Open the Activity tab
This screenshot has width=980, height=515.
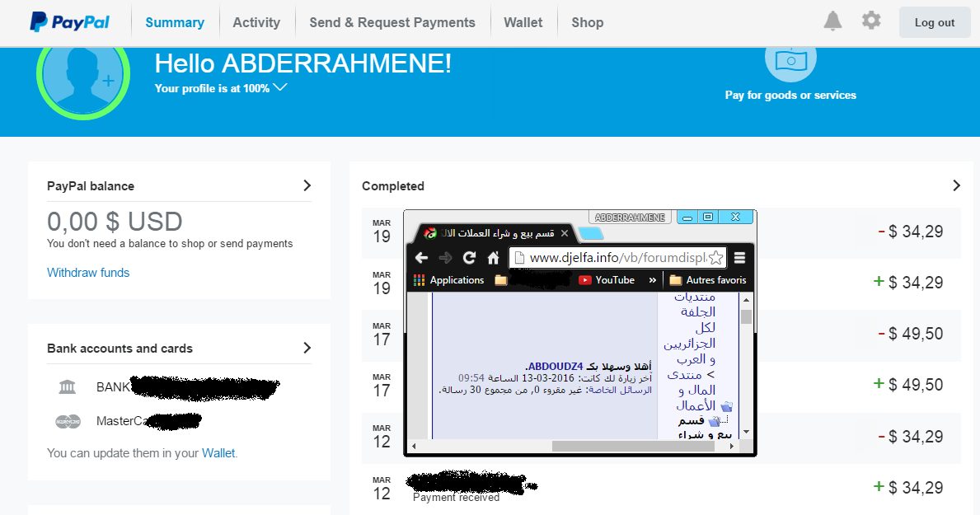(x=256, y=22)
